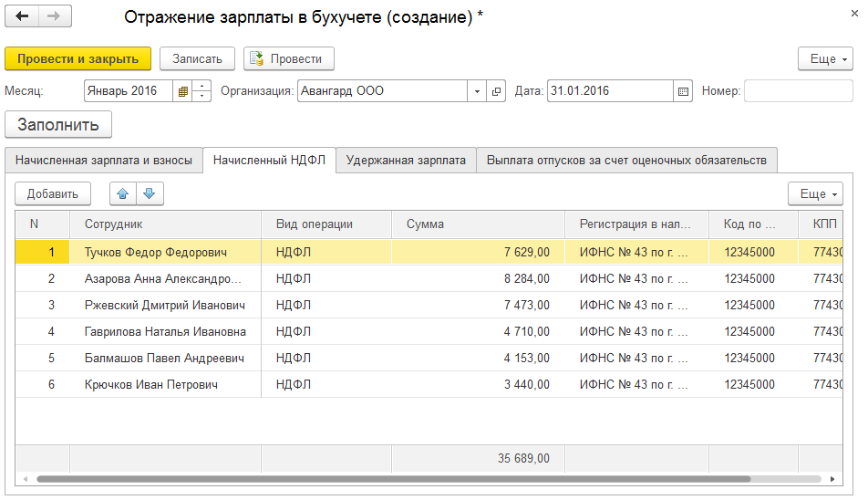Switch to Начисленная зарплата и взносы tab

[104, 161]
